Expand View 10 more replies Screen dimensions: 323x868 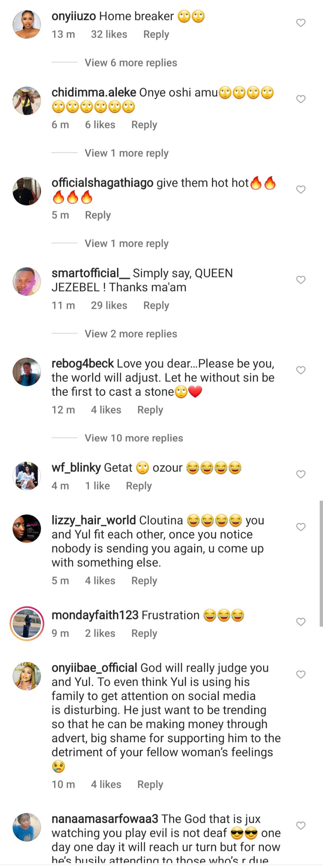(134, 438)
